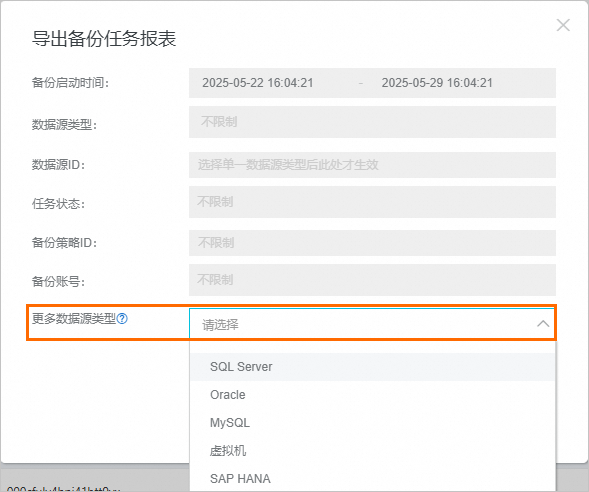Close the 导出备份任务报表 dialog
Viewport: 589px width, 492px height.
(563, 26)
